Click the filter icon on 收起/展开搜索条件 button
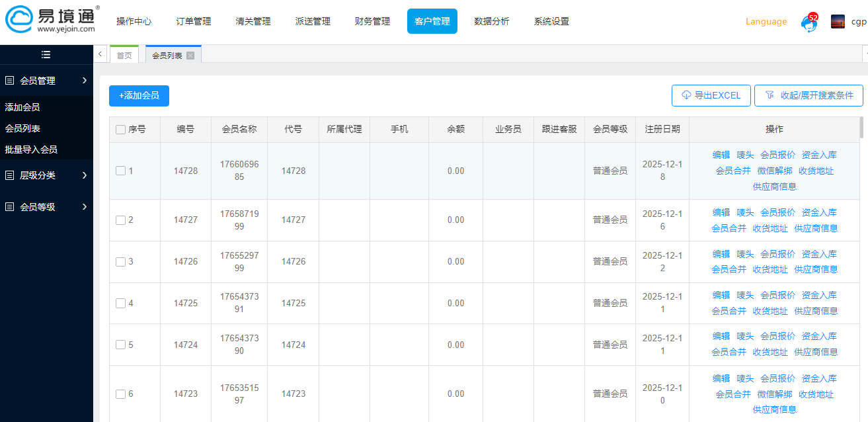868x422 pixels. click(770, 95)
